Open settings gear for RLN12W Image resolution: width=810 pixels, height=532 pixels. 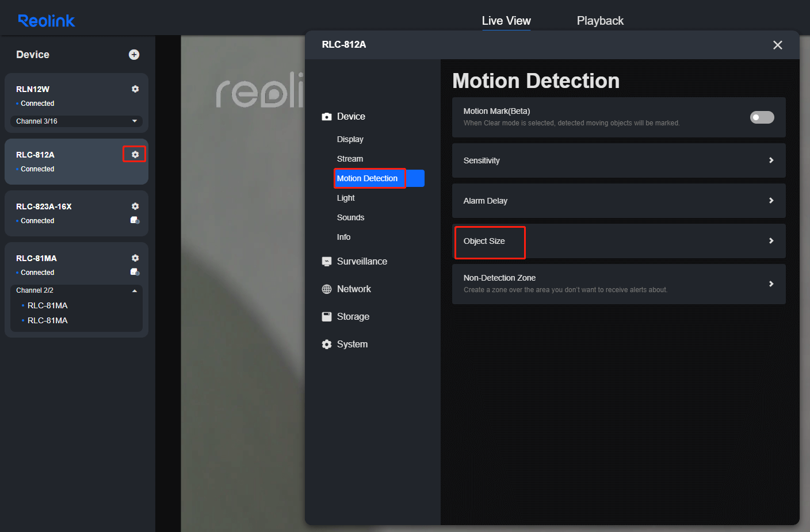point(135,89)
